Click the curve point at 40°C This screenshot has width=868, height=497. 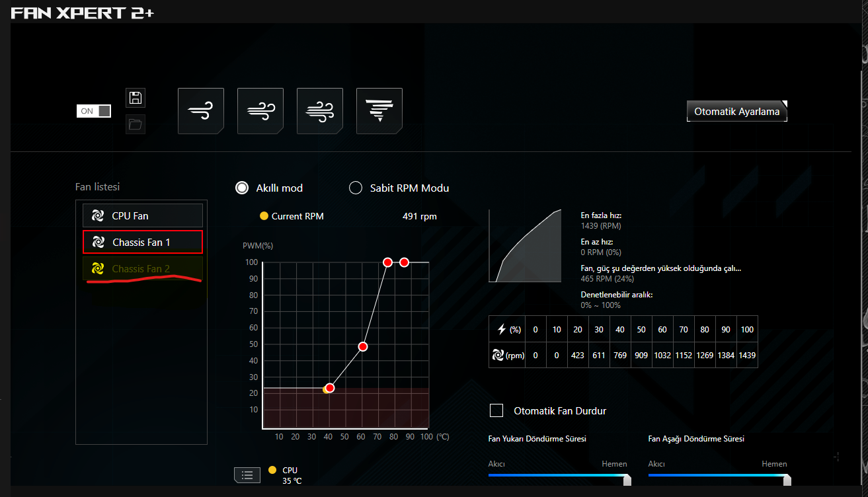click(x=330, y=388)
